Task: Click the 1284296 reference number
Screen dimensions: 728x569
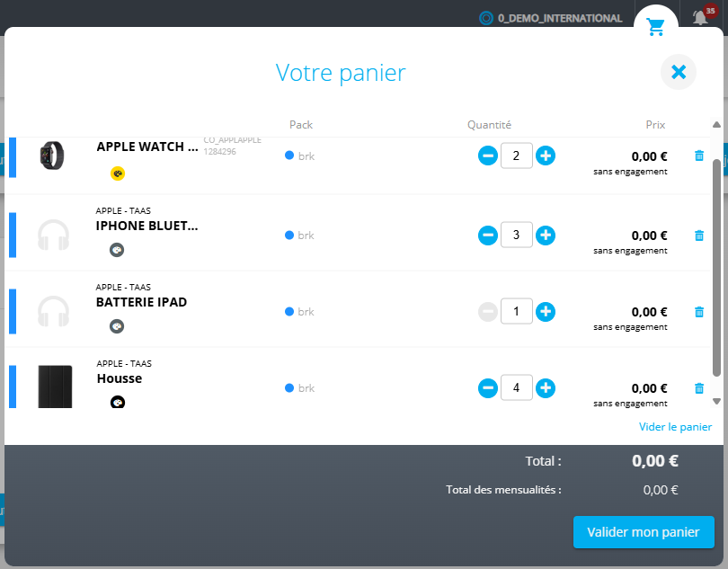Action: [x=219, y=152]
